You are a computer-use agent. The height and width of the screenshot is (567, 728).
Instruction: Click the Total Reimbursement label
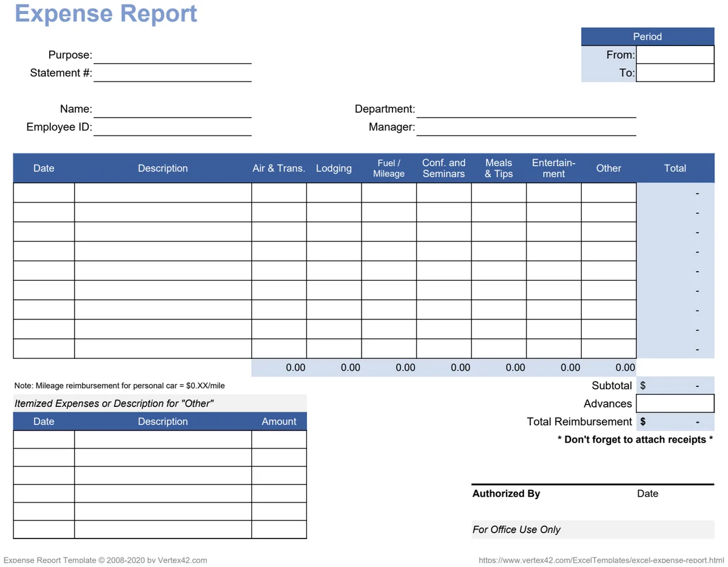[x=579, y=421]
